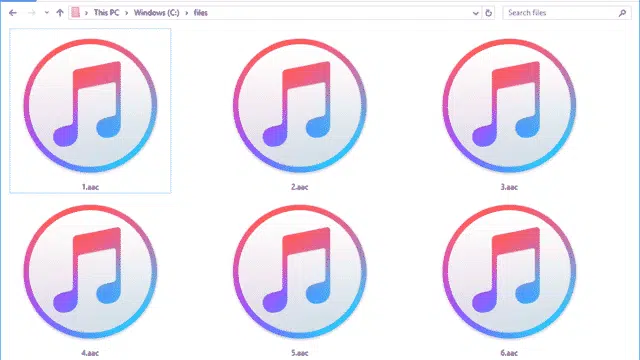The image size is (640, 360).
Task: Expand the chevron after This PC
Action: tap(127, 13)
